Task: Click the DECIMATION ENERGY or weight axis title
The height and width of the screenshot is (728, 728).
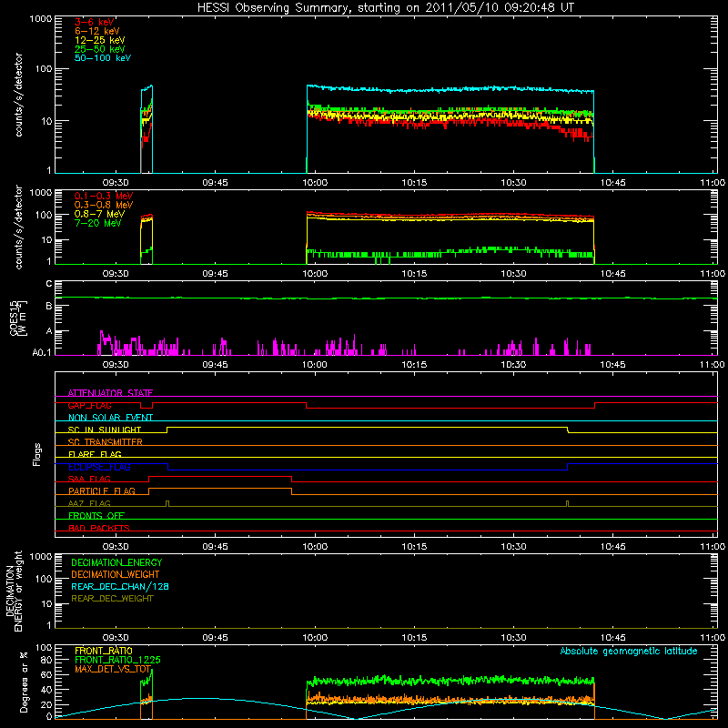Action: (14, 591)
